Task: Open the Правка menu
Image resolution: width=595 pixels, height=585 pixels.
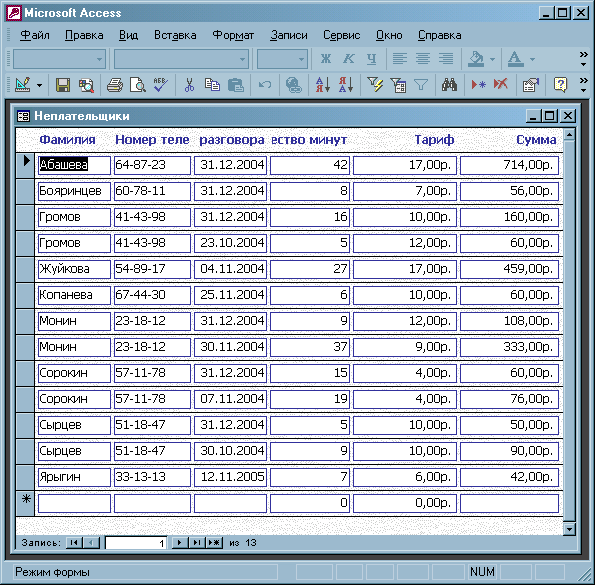Action: [84, 35]
